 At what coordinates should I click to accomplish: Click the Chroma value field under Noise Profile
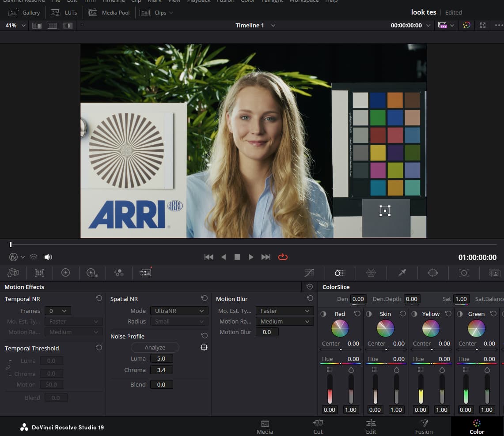(161, 370)
